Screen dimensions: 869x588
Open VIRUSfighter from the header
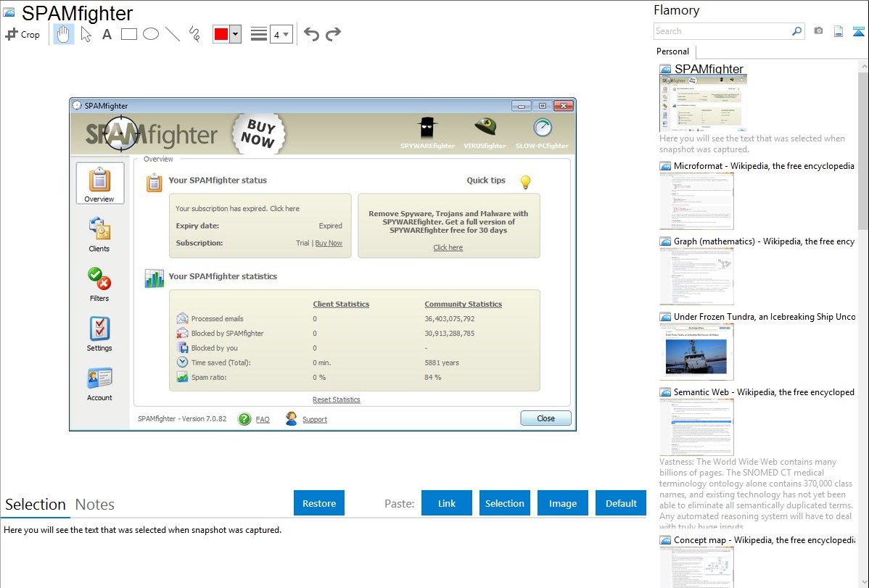click(485, 133)
